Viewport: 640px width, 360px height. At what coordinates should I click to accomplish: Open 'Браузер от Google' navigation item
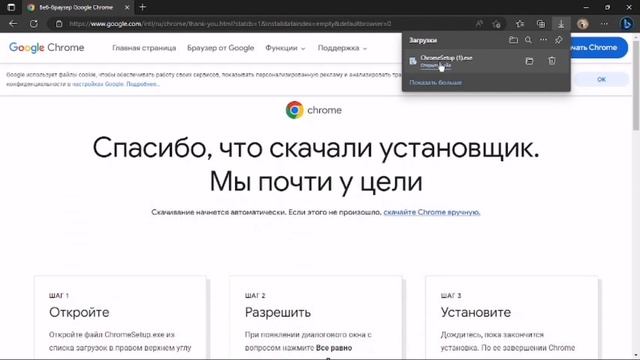click(220, 48)
